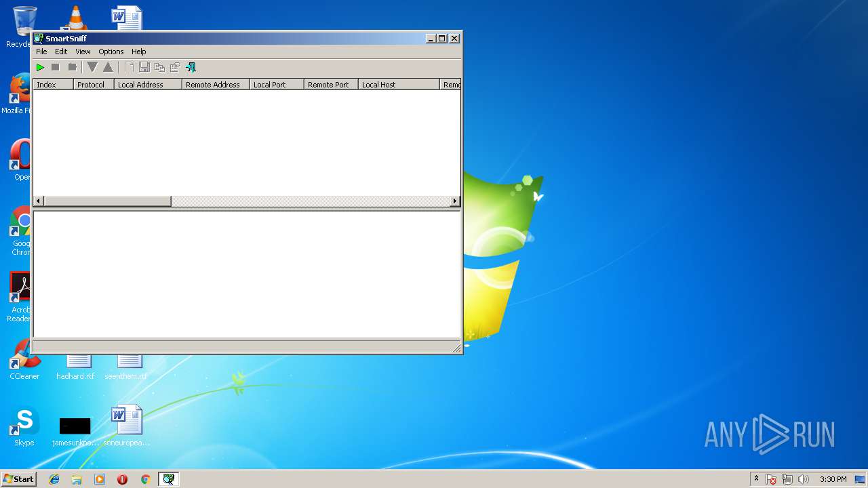Select the seenthem.rtf desktop file

click(126, 367)
